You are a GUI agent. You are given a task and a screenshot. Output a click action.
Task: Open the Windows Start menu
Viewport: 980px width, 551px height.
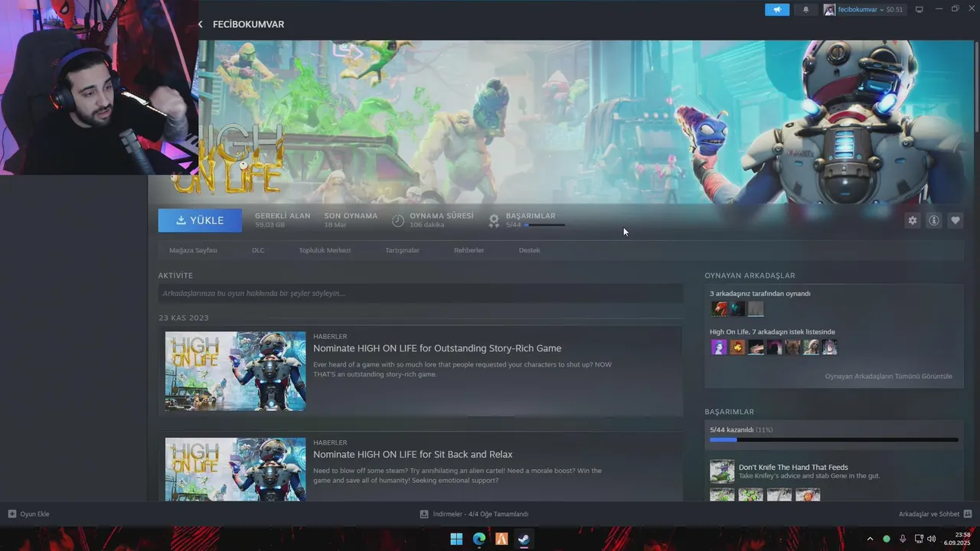coord(456,539)
